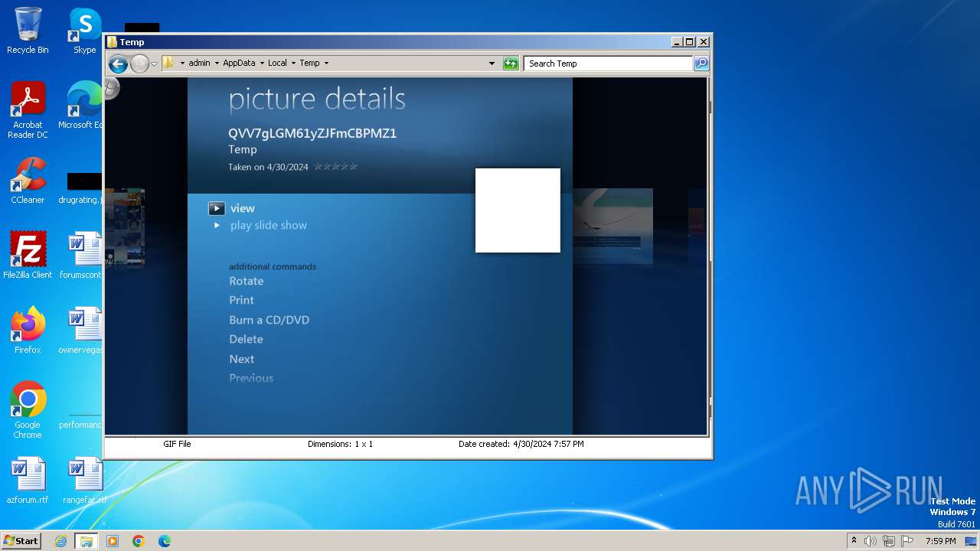Viewport: 980px width, 551px height.
Task: Maximize the Temp window
Action: point(689,42)
